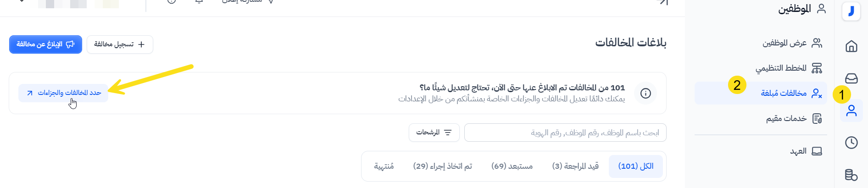Click the تسجيل مخالفة button

click(120, 44)
